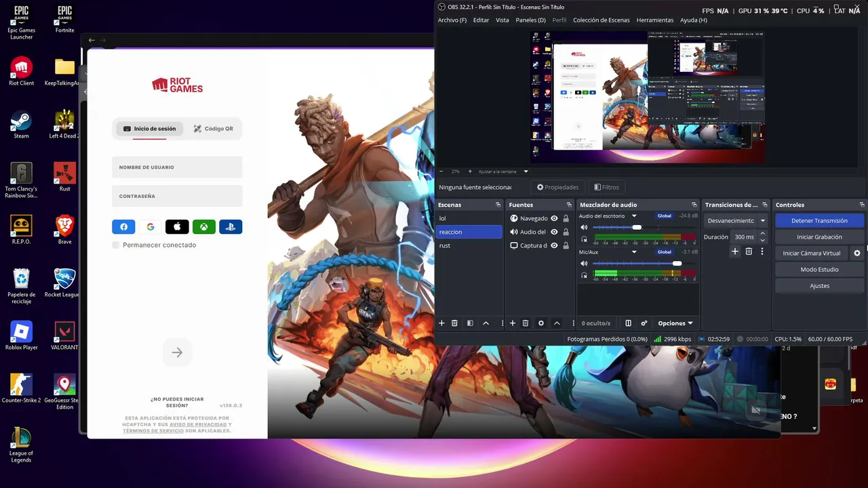Screen dimensions: 868x488
Task: Enable Modo Estudio in OBS
Action: tap(819, 269)
